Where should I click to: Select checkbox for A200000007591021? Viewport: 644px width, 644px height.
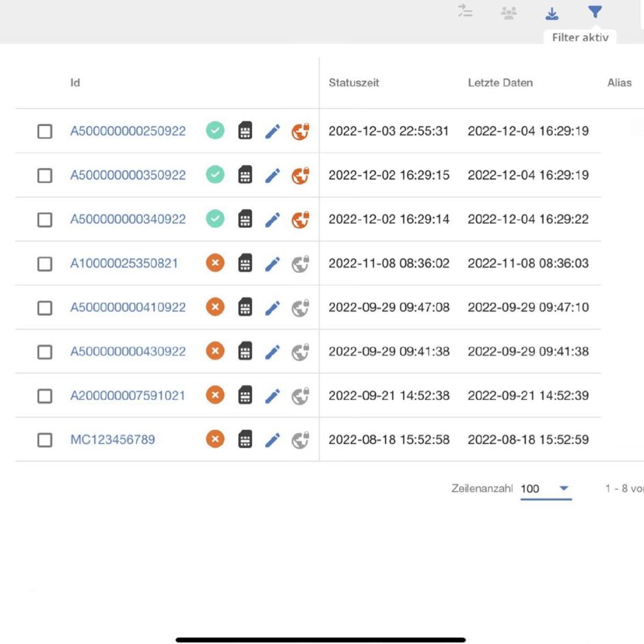pyautogui.click(x=45, y=396)
